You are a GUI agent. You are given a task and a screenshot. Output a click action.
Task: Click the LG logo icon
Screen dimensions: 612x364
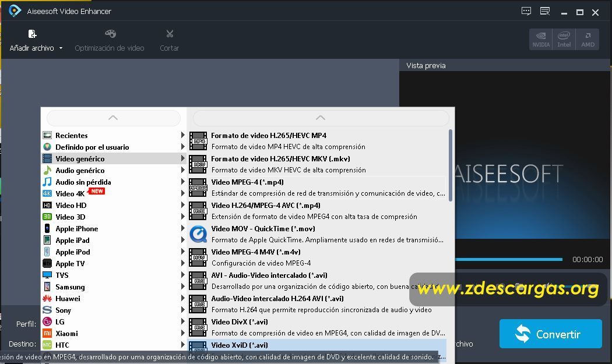[x=47, y=321]
